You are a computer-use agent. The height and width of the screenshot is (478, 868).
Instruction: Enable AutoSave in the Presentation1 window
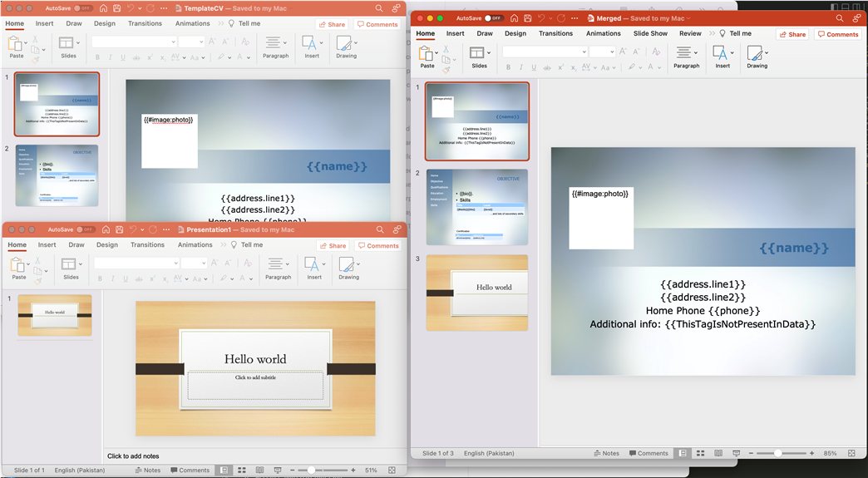click(x=85, y=229)
